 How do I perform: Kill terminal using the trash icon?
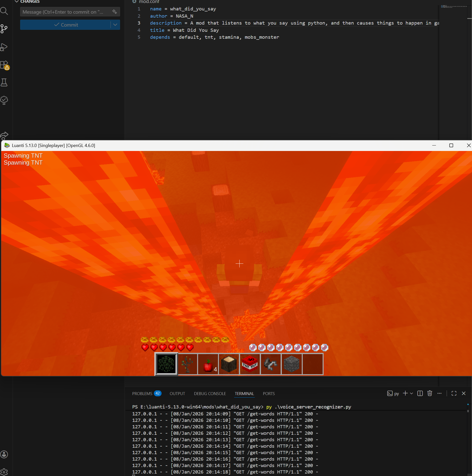coord(429,393)
